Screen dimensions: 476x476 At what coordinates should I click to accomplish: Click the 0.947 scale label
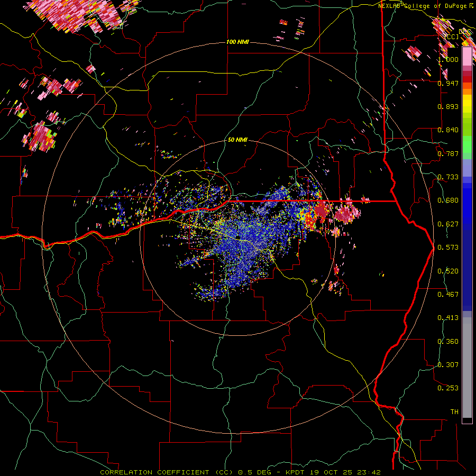tap(448, 83)
